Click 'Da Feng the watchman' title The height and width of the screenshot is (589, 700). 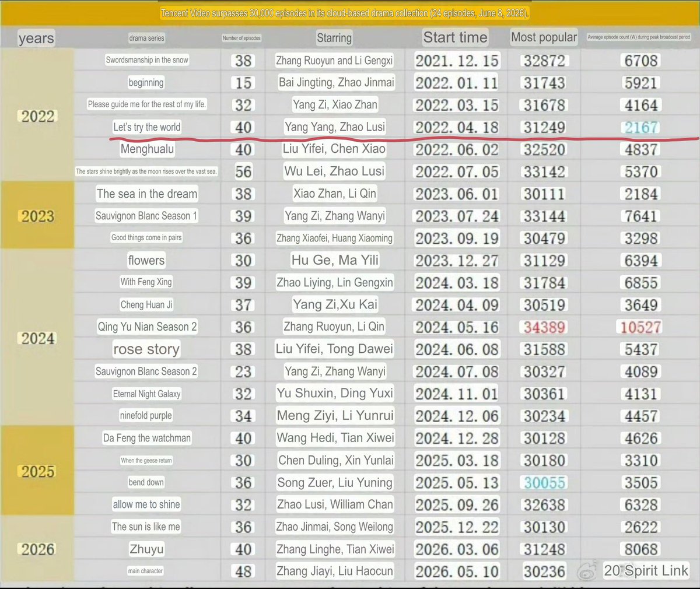[x=147, y=438]
